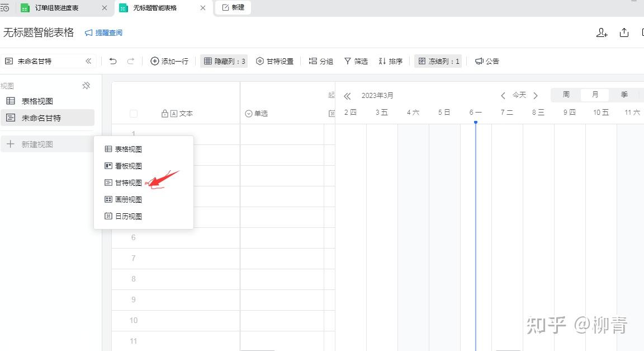Click the add collaborator icon
The width and height of the screenshot is (644, 351).
602,33
